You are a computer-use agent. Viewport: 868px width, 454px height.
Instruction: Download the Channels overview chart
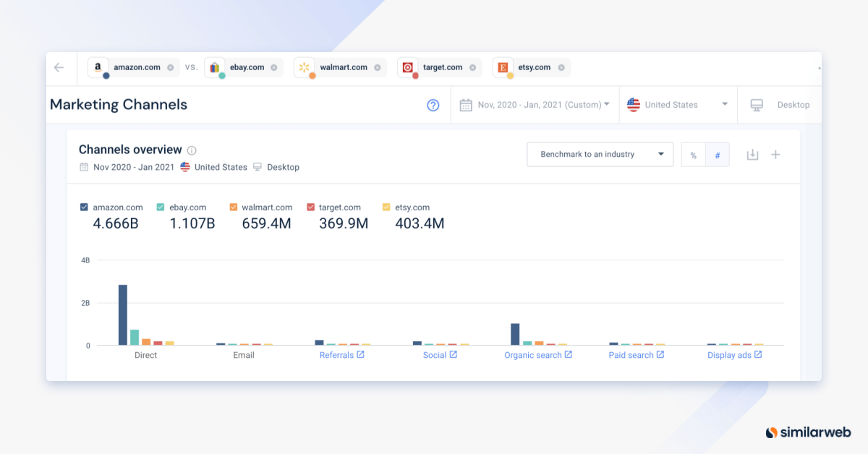point(752,155)
